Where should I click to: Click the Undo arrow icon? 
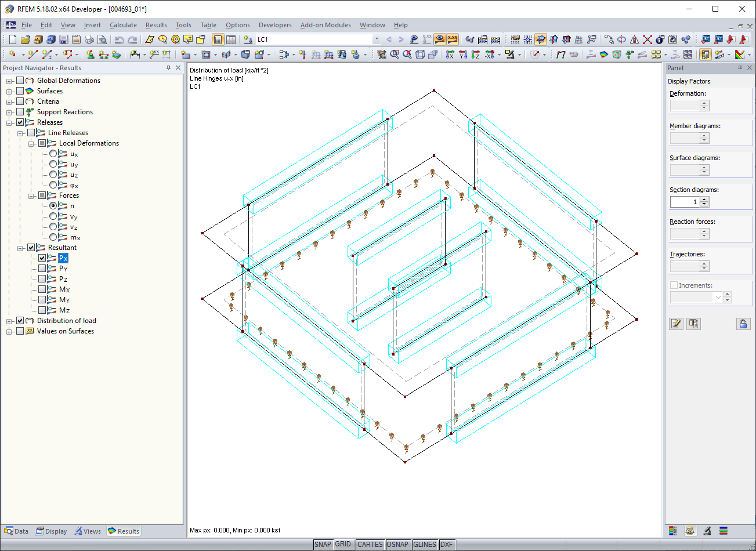click(x=119, y=39)
